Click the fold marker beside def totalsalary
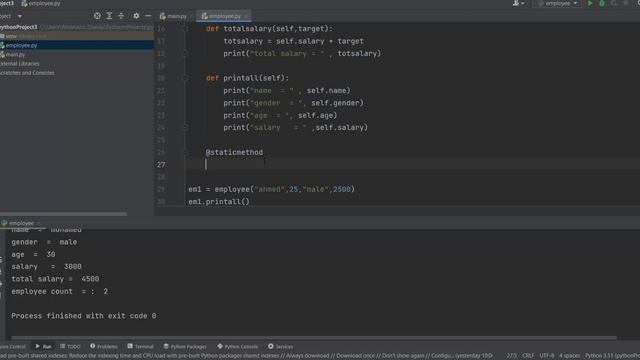 (x=185, y=29)
